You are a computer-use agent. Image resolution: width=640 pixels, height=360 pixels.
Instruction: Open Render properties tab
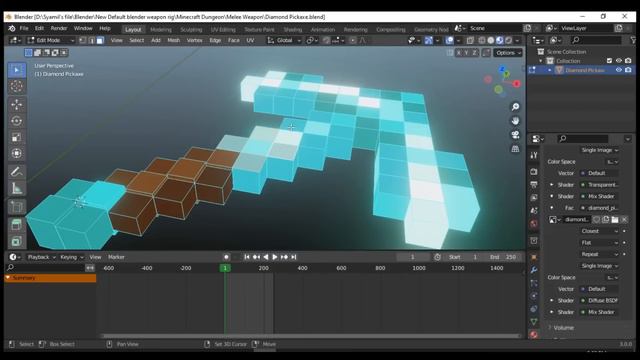point(534,172)
